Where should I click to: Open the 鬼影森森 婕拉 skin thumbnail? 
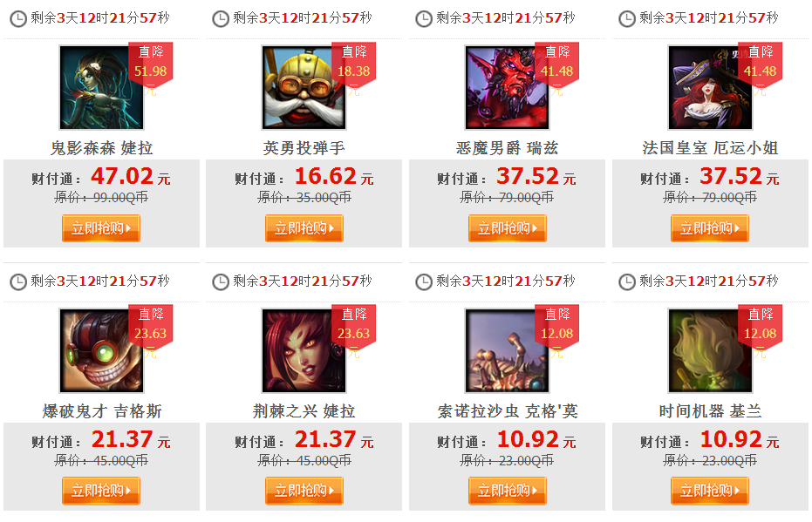click(x=101, y=87)
